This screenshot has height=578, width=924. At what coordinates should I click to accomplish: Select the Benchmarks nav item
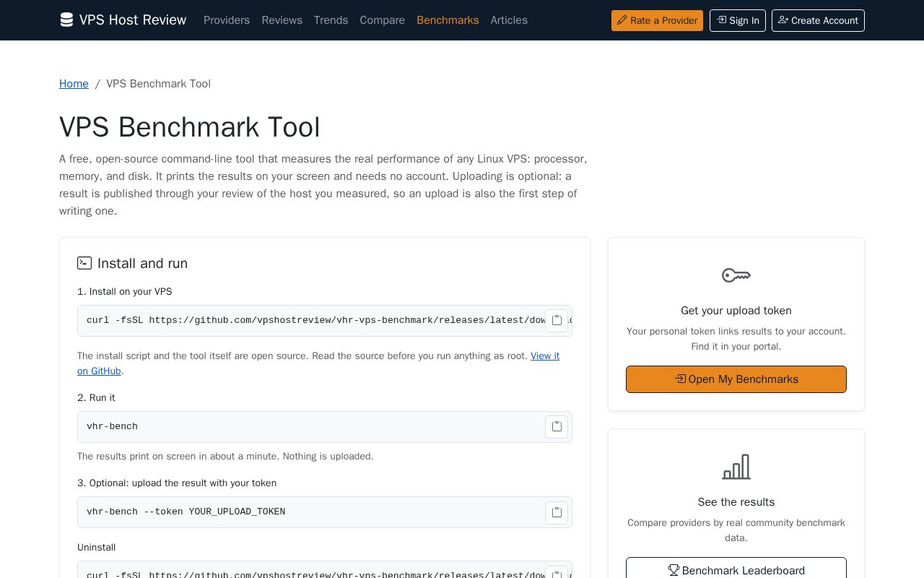pyautogui.click(x=448, y=20)
